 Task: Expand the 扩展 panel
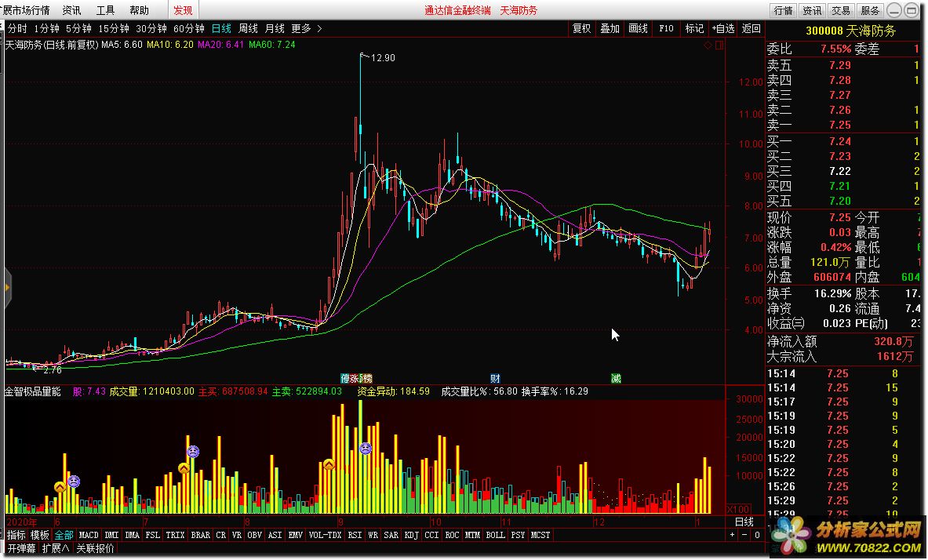[56, 549]
